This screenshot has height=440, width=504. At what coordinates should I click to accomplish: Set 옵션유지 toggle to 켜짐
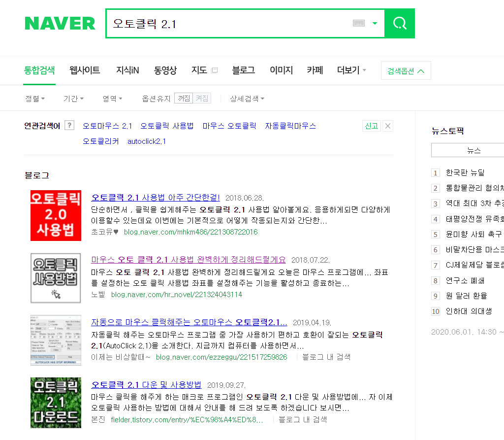click(x=202, y=98)
